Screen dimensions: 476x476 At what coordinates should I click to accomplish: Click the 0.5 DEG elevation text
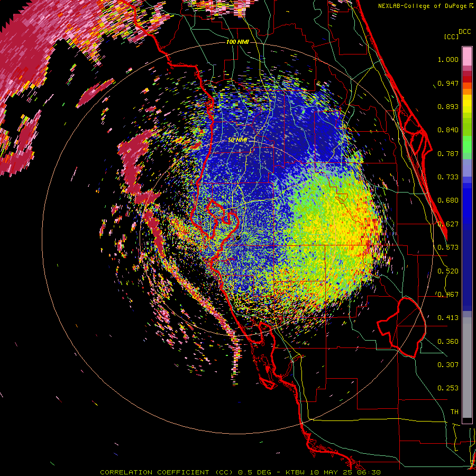click(x=255, y=472)
